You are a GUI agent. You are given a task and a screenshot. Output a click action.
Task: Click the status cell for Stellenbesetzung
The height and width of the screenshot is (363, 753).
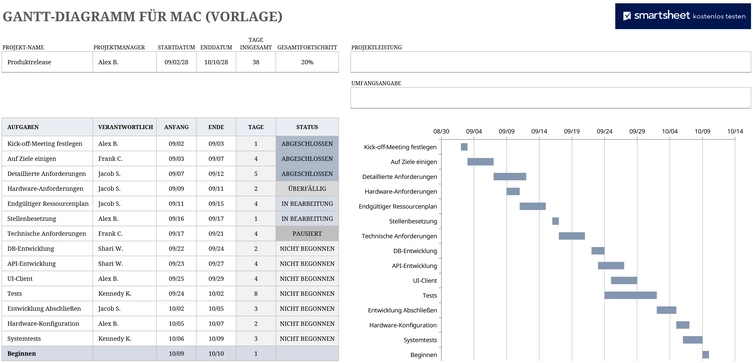[x=307, y=218]
